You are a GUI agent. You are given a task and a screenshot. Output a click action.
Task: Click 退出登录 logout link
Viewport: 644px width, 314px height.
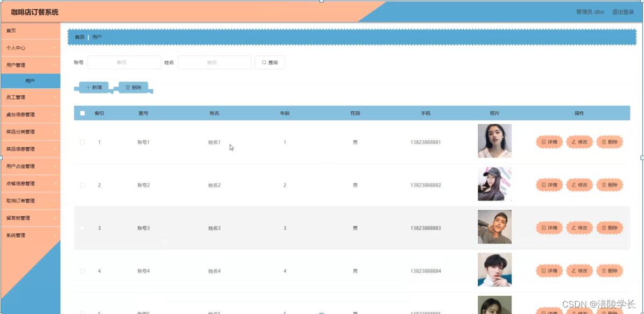[622, 12]
